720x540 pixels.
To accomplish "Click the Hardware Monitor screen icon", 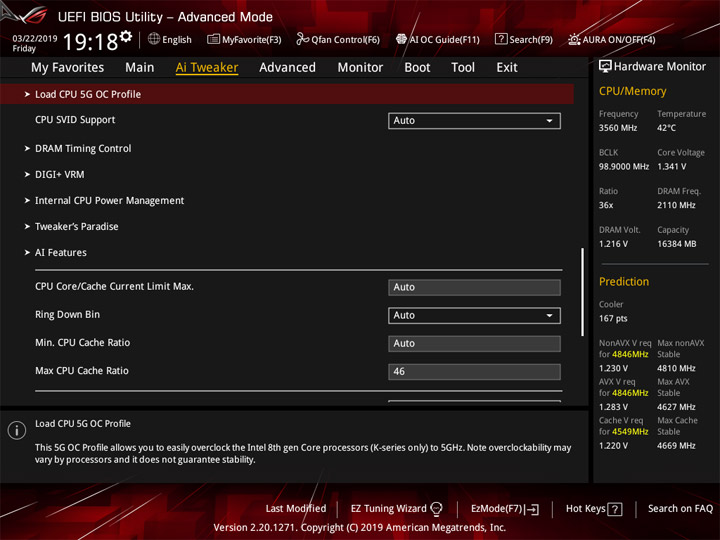I will (x=605, y=67).
